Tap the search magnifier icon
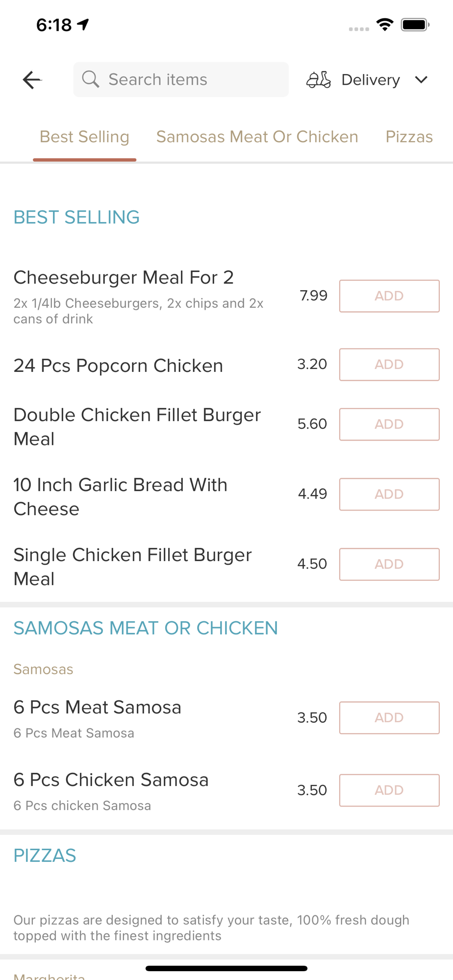Image resolution: width=453 pixels, height=980 pixels. tap(90, 79)
